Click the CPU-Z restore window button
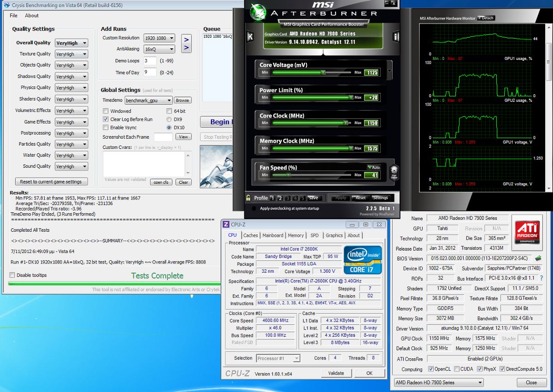 point(365,224)
